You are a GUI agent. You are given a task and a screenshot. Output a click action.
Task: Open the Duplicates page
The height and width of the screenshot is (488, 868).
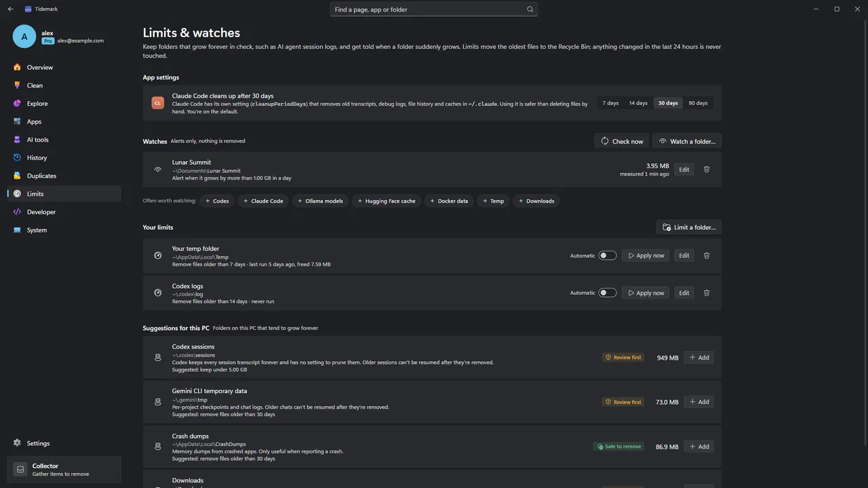coord(64,176)
